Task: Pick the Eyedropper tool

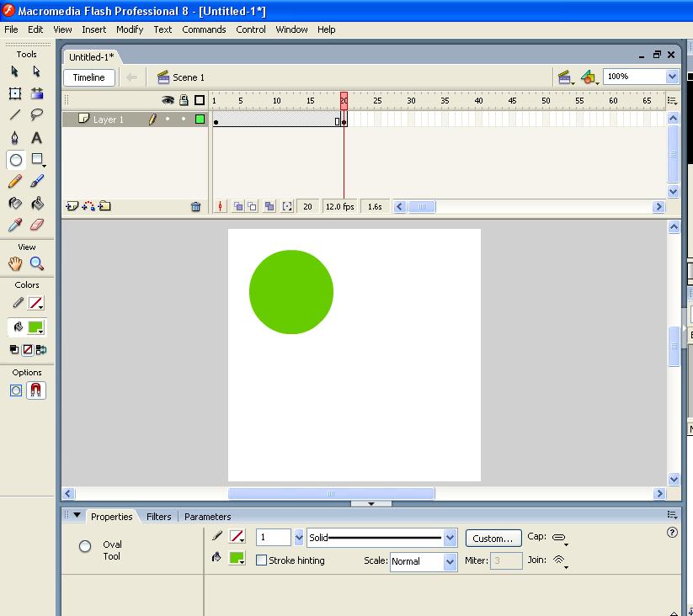Action: point(14,226)
